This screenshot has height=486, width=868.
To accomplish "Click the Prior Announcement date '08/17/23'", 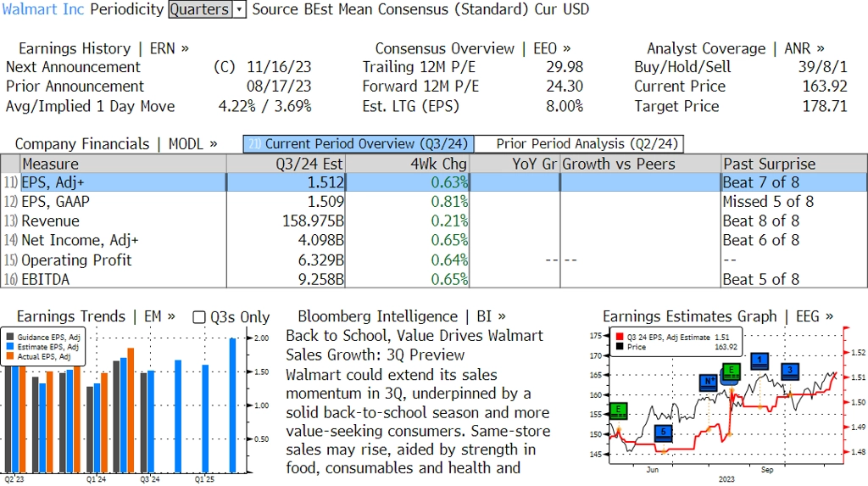I will 279,87.
